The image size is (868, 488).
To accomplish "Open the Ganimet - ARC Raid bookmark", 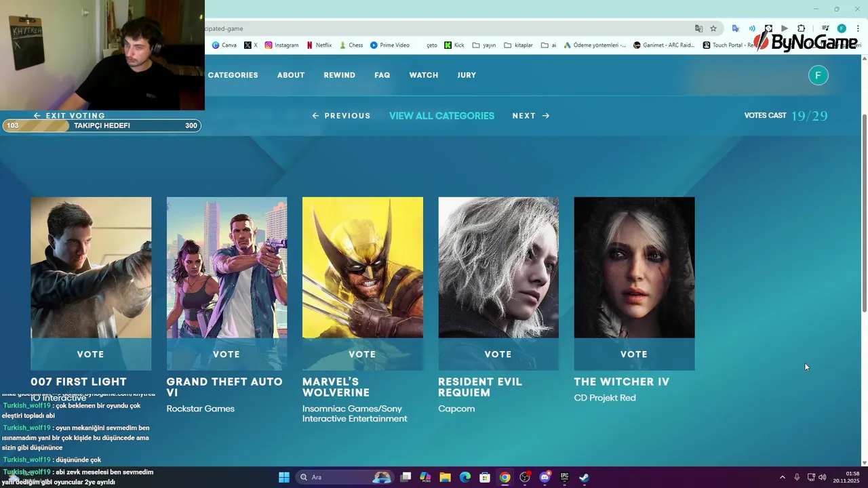I will coord(665,45).
